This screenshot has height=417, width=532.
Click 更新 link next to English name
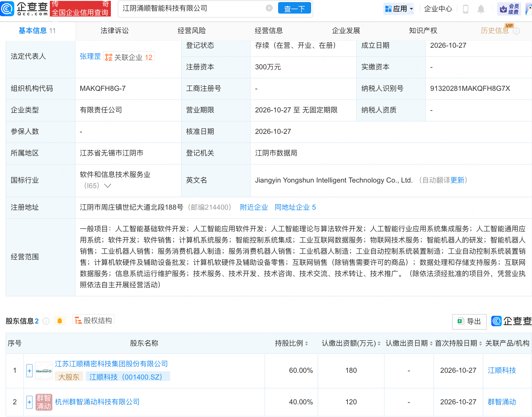pyautogui.click(x=457, y=180)
